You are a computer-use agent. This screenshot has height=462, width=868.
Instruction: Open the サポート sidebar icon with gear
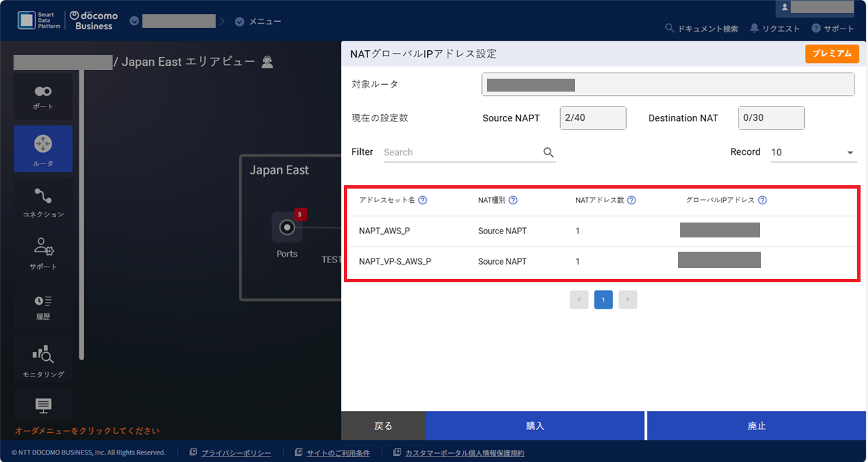(43, 253)
